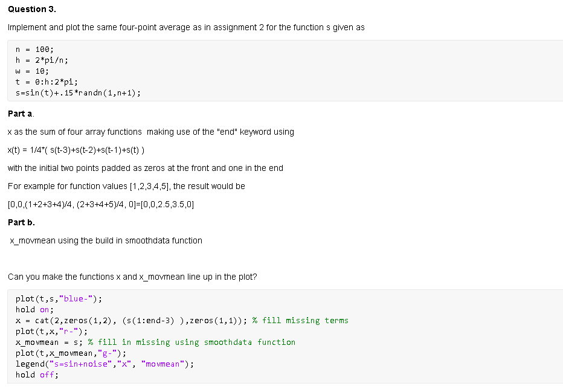Click comment '% fill in missing using smoothdata function'
Viewport: 563px width, 392px height.
191,342
